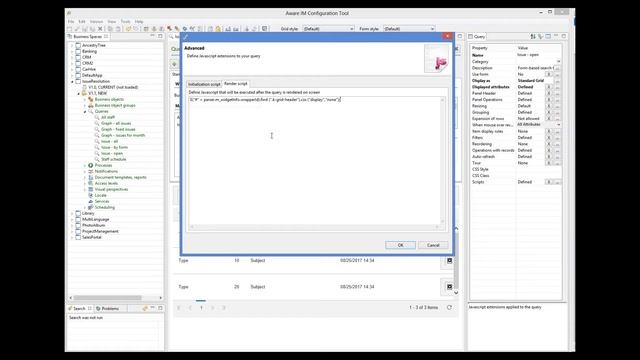Switch to the Initialization script tab

tap(204, 84)
